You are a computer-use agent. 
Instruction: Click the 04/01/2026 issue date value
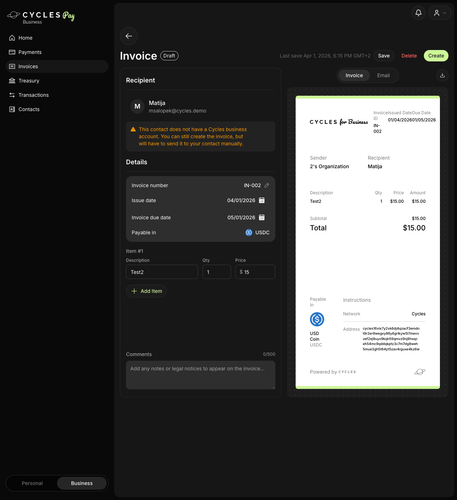pyautogui.click(x=241, y=200)
